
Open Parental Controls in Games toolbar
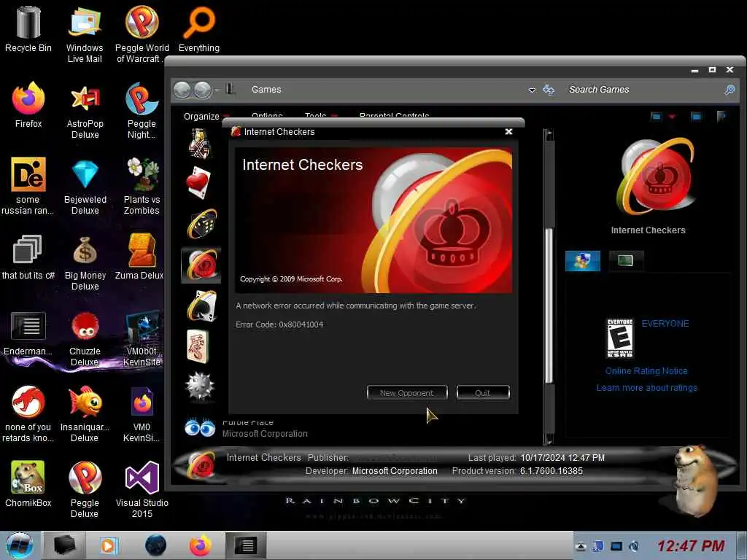[394, 116]
